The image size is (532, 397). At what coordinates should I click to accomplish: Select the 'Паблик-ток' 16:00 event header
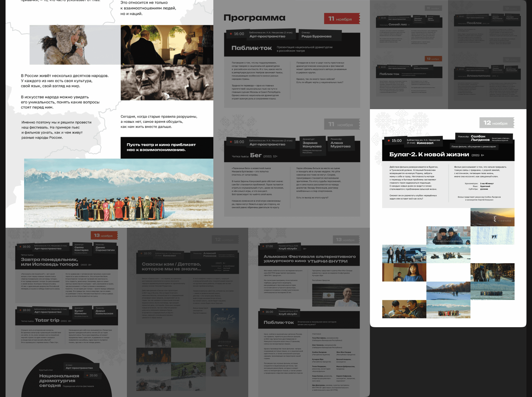252,48
